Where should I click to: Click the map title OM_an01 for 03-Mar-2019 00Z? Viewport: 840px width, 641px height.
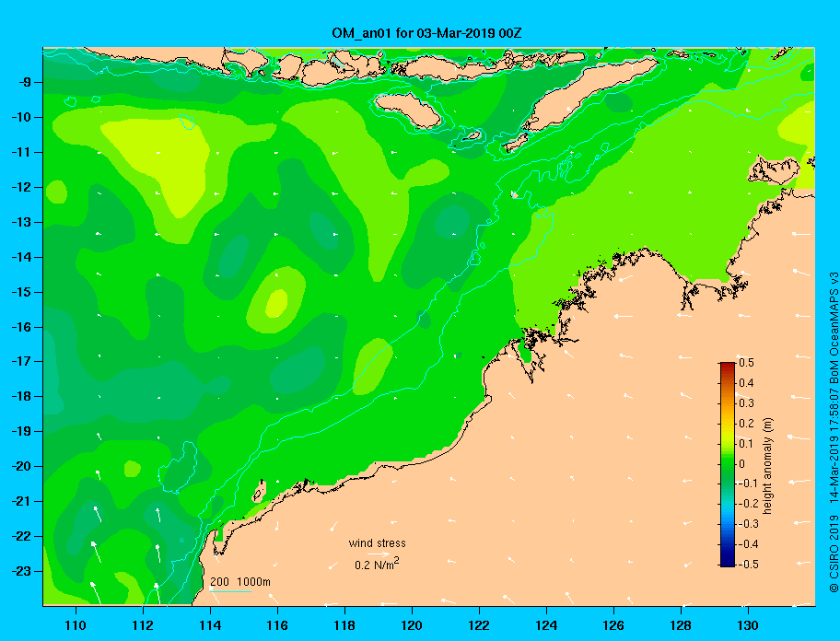click(x=426, y=33)
